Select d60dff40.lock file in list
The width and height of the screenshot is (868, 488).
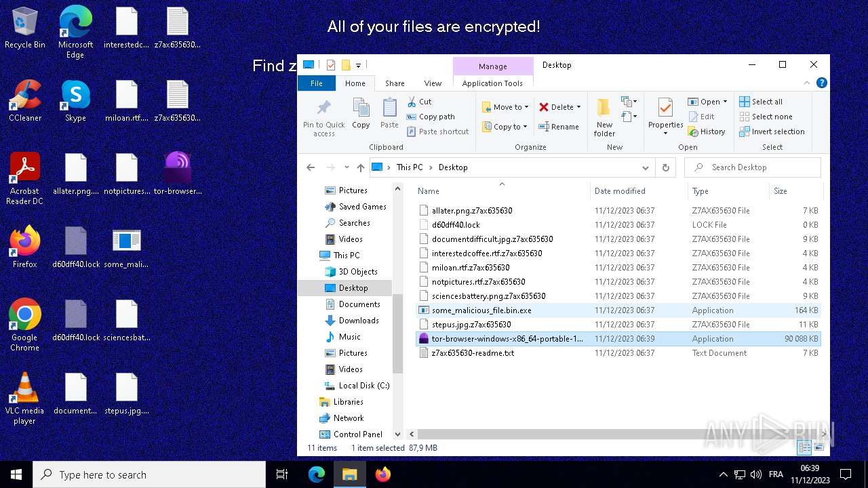(x=617, y=225)
